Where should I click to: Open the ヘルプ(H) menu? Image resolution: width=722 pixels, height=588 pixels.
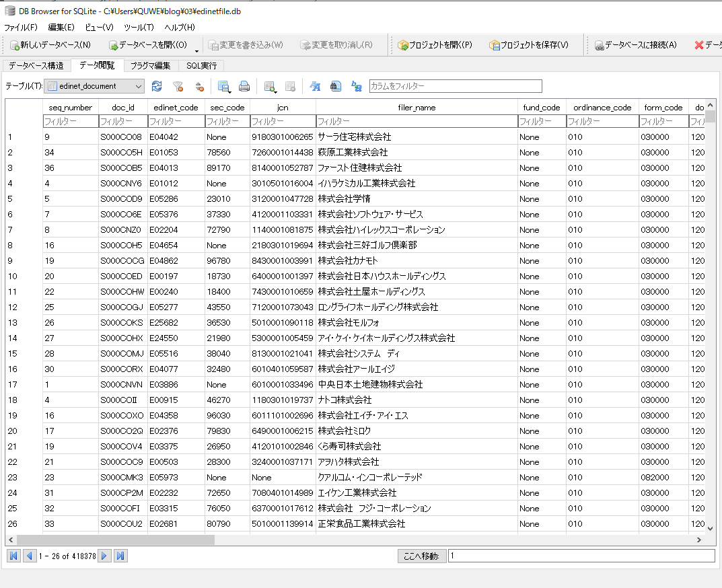pos(180,27)
